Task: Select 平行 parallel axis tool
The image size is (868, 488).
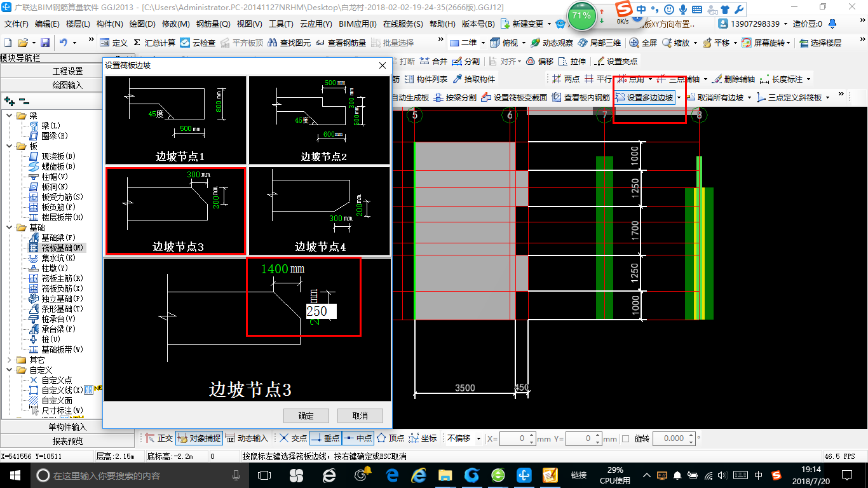Action: 598,79
